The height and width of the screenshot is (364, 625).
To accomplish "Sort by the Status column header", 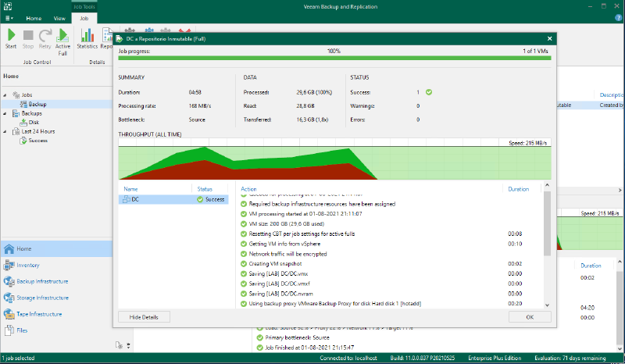I will (205, 189).
